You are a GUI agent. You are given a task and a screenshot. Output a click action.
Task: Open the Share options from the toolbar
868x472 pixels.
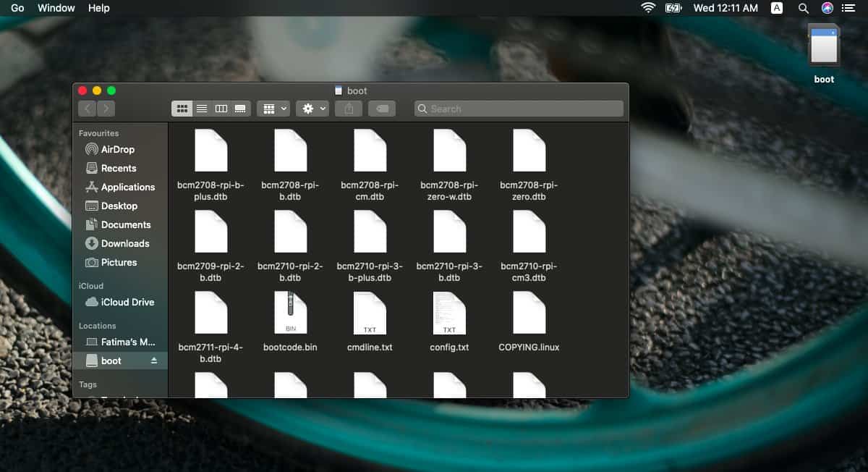pyautogui.click(x=349, y=108)
